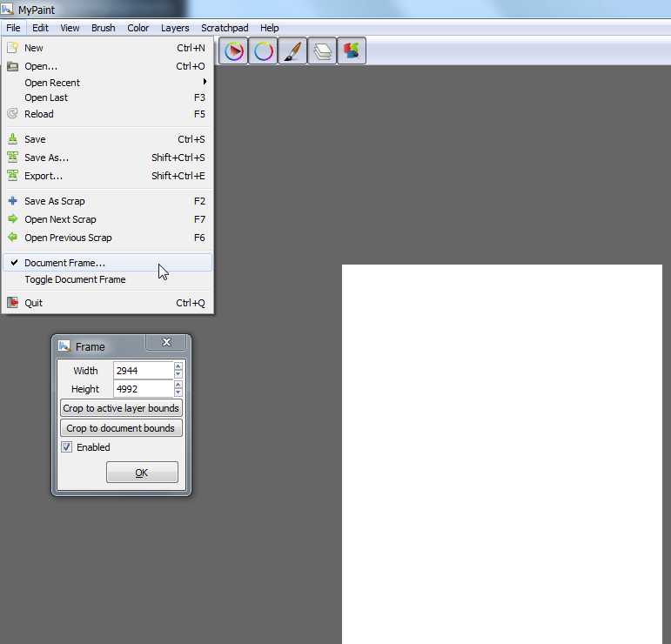Screen dimensions: 671x644
Task: Open the color triangle selector icon
Action: point(233,51)
